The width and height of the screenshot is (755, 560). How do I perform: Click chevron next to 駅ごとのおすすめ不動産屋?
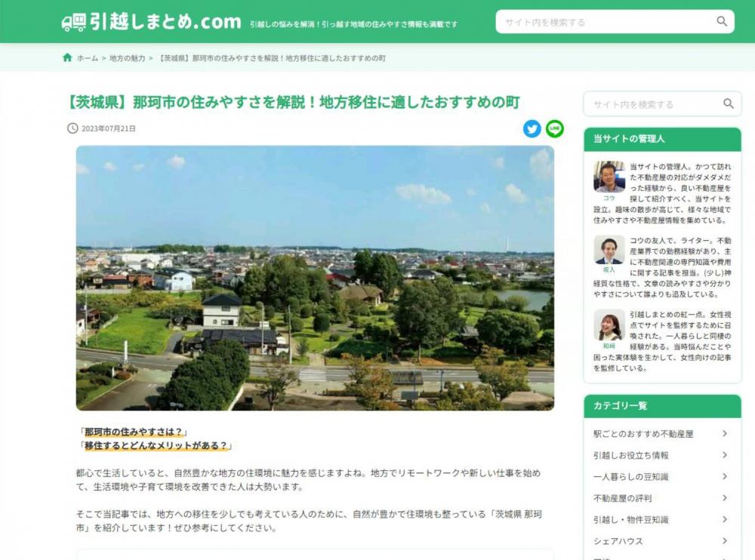click(725, 433)
